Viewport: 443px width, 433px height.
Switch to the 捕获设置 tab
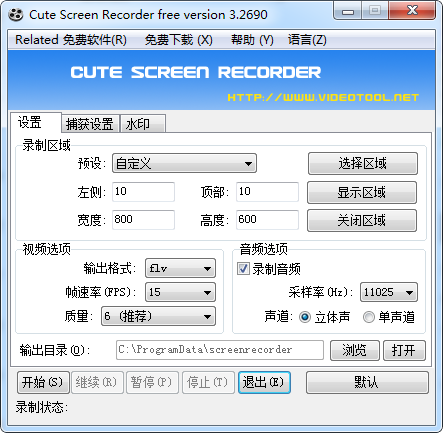(90, 124)
